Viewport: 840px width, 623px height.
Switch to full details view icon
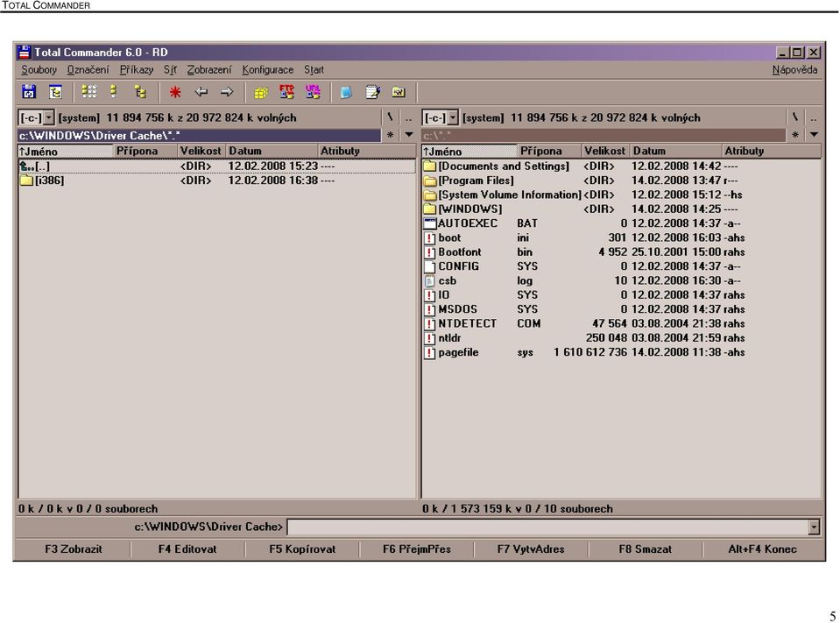click(x=114, y=92)
